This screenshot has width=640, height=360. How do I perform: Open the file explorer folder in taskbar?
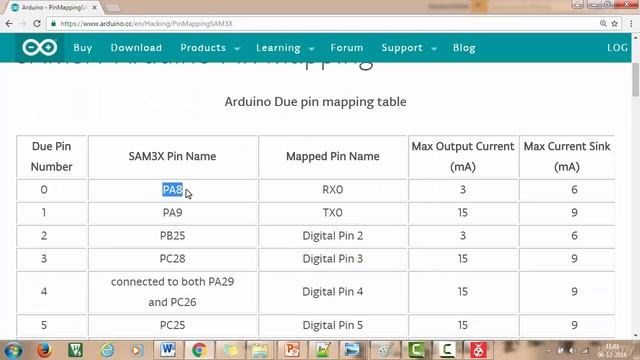[260, 350]
